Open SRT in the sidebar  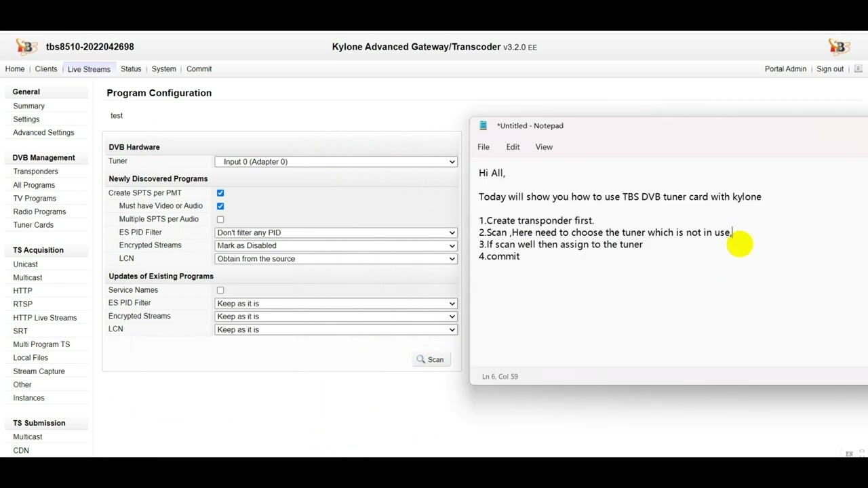(x=20, y=331)
